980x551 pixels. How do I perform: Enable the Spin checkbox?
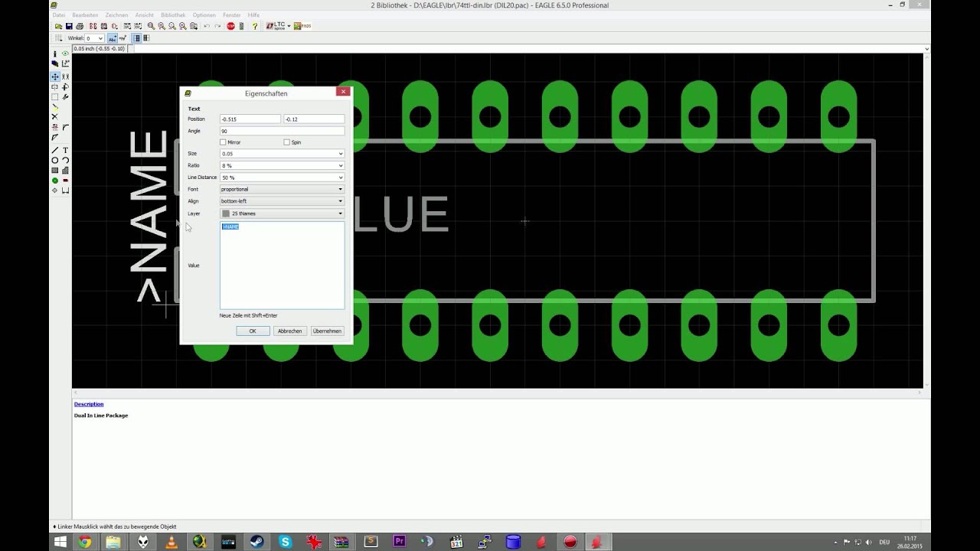tap(286, 142)
